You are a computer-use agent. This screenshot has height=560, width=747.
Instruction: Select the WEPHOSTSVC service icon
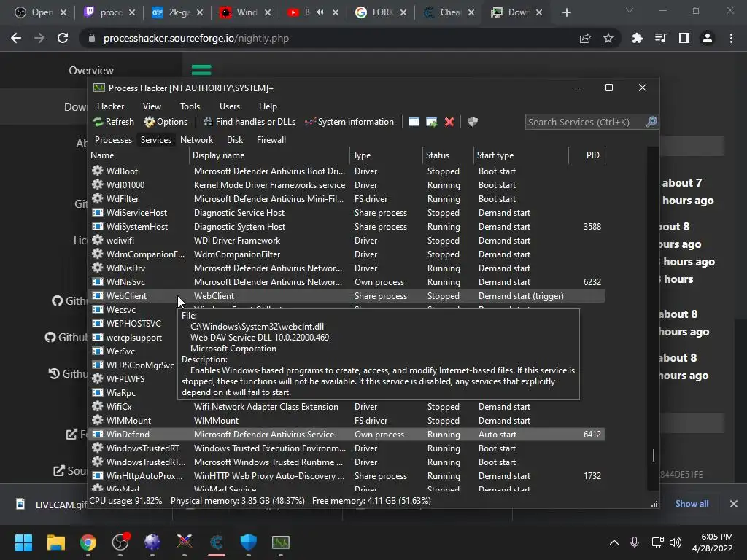[98, 323]
